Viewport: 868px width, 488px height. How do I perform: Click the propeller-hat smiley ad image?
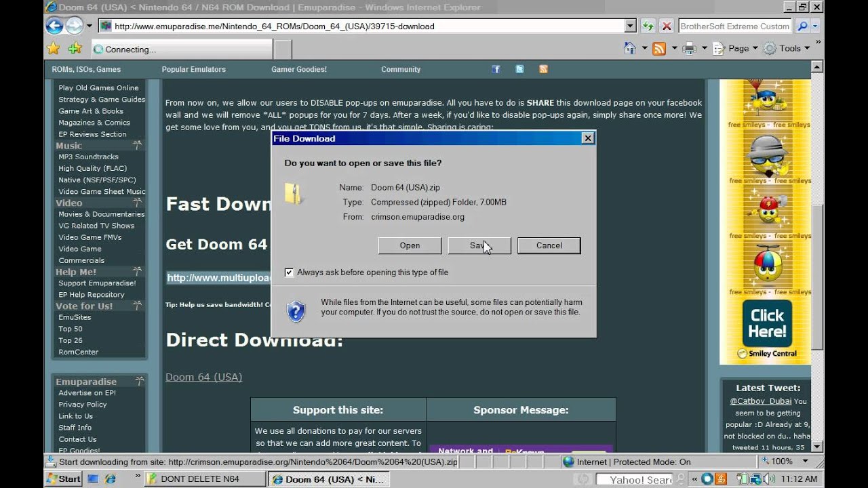click(x=768, y=264)
